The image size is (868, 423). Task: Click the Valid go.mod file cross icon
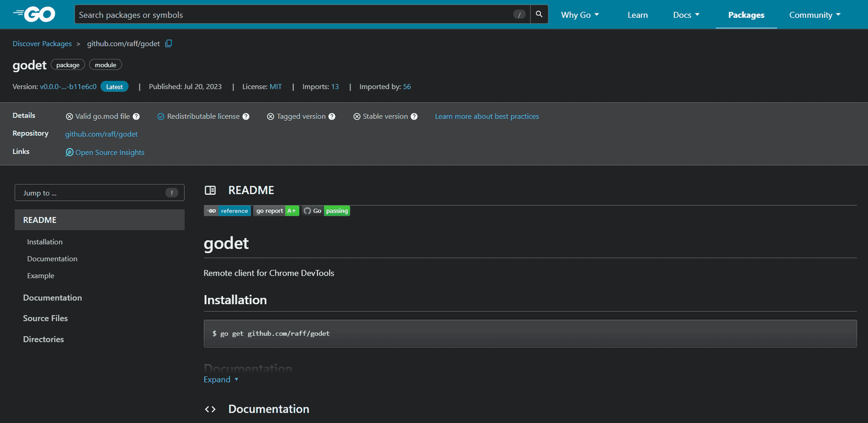click(x=69, y=117)
